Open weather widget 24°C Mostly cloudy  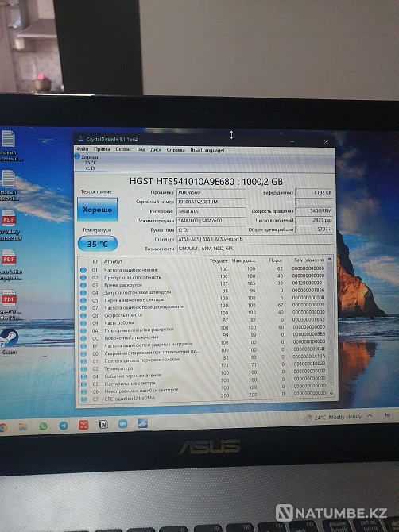tap(333, 418)
